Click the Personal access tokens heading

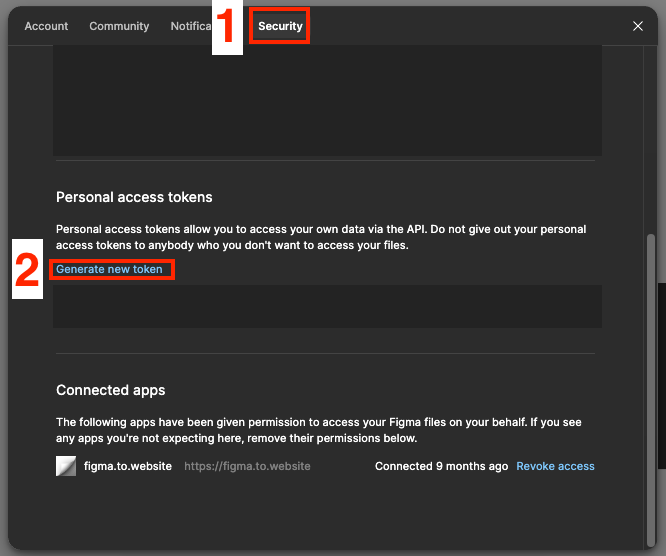tap(134, 197)
